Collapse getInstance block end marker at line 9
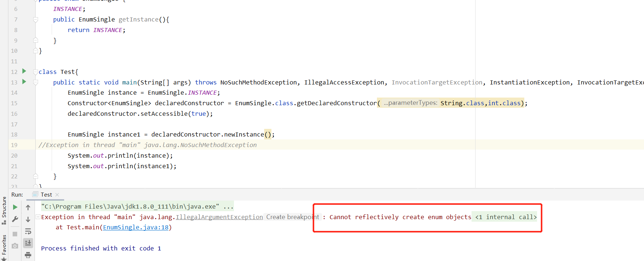 tap(36, 40)
